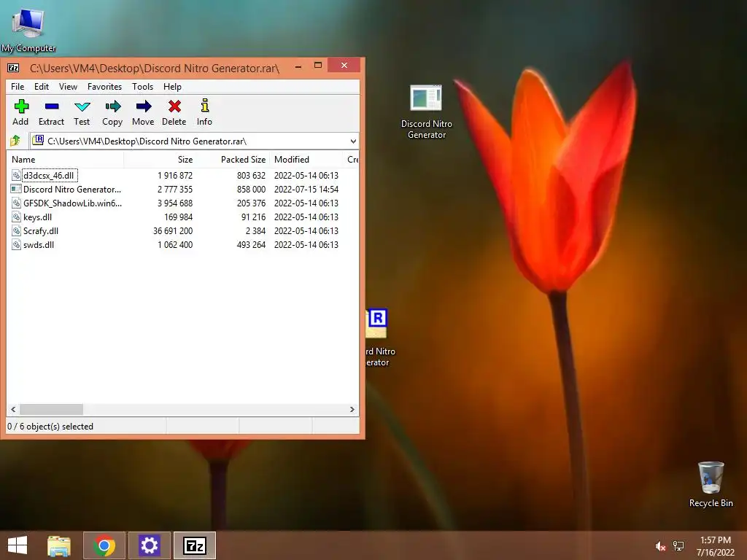Open the Tools menu
This screenshot has width=747, height=560.
[142, 87]
